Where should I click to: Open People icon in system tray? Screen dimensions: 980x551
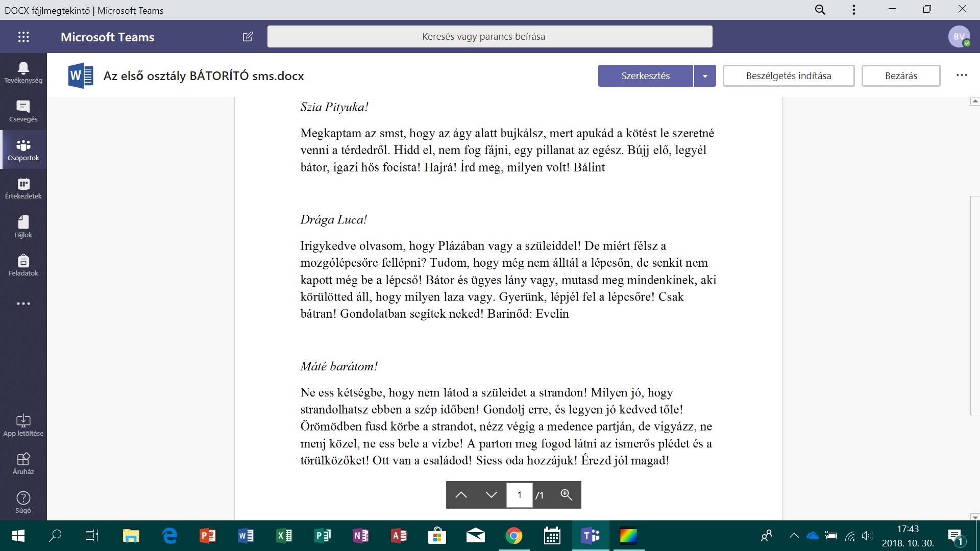[x=766, y=536]
